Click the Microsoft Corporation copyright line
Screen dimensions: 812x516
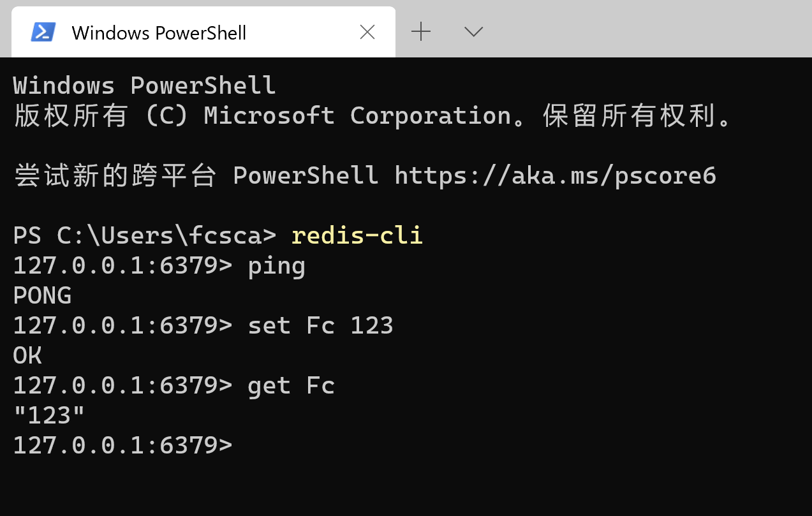pos(373,115)
